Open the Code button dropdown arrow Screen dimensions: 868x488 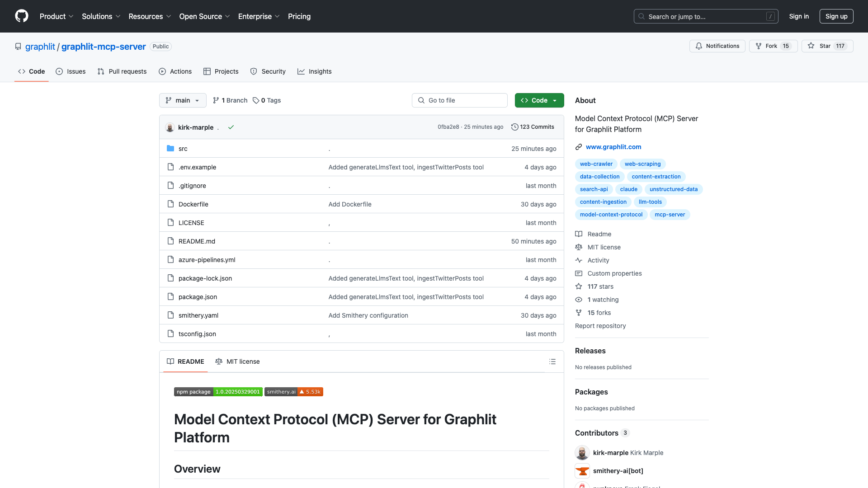tap(555, 100)
